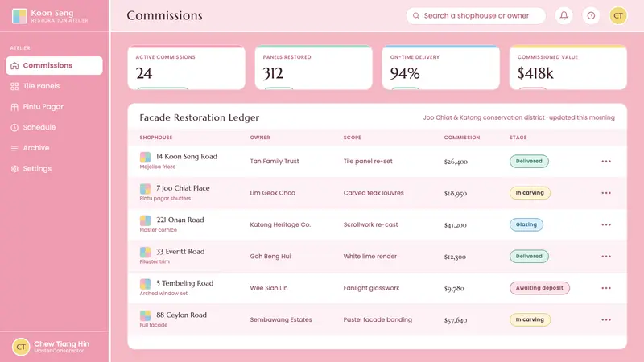The width and height of the screenshot is (644, 362).
Task: Click the tile thumbnail beside 33 Everitt Road
Action: tap(146, 252)
